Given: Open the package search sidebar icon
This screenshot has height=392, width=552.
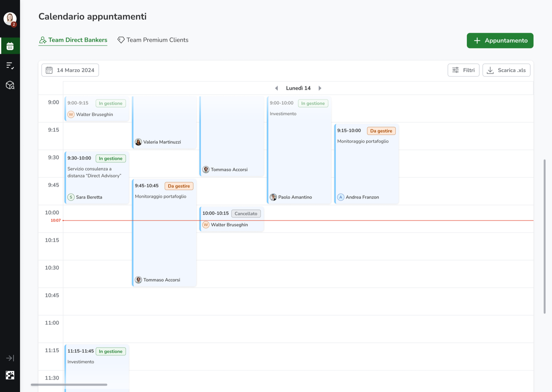Looking at the screenshot, I should [10, 85].
